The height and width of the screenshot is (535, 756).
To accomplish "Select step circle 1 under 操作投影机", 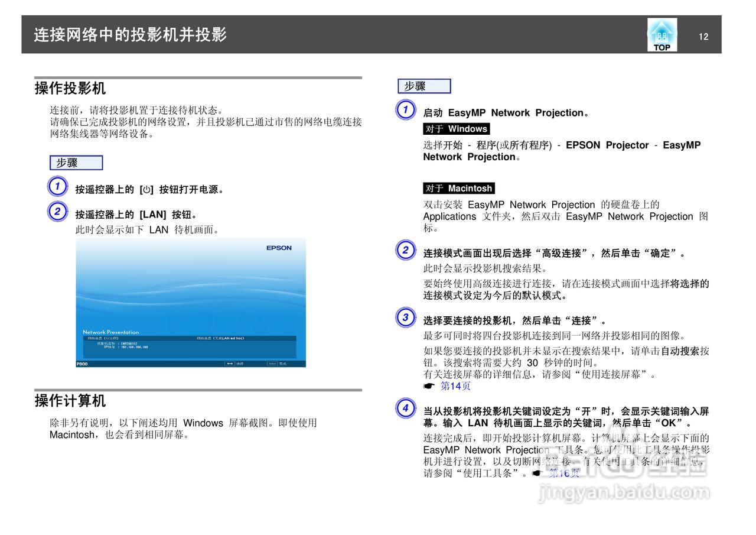I will pos(57,186).
